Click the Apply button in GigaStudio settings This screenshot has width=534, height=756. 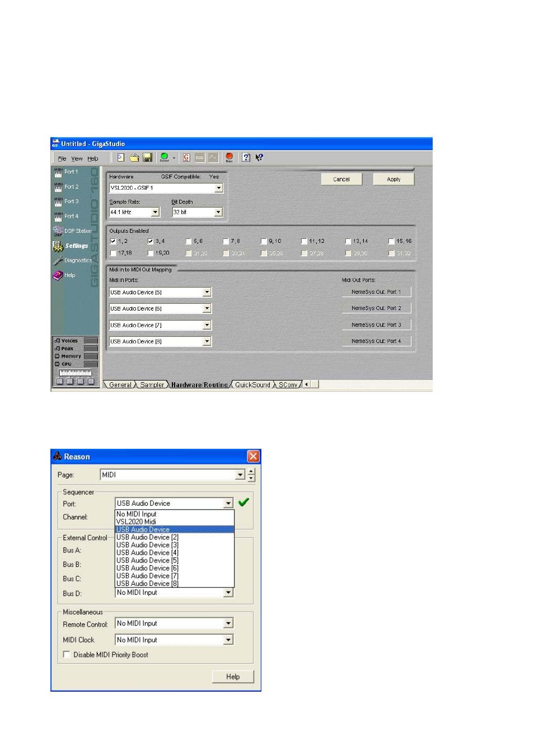coord(394,179)
